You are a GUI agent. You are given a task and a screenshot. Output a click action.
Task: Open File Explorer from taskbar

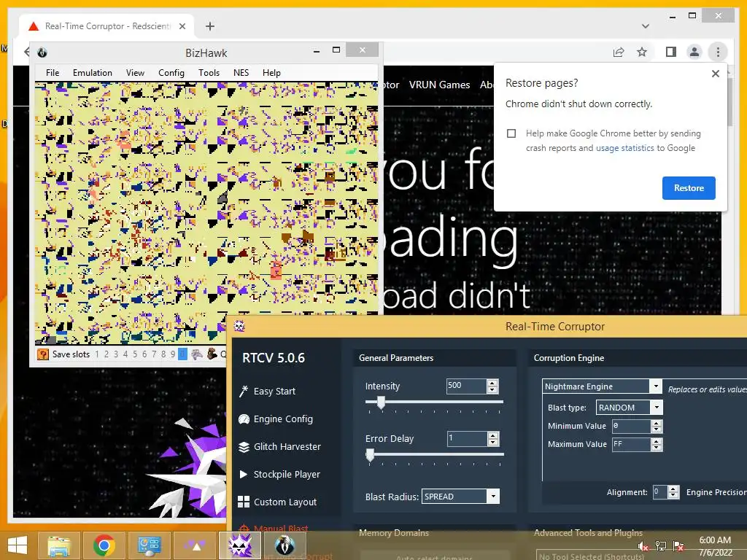tap(59, 545)
